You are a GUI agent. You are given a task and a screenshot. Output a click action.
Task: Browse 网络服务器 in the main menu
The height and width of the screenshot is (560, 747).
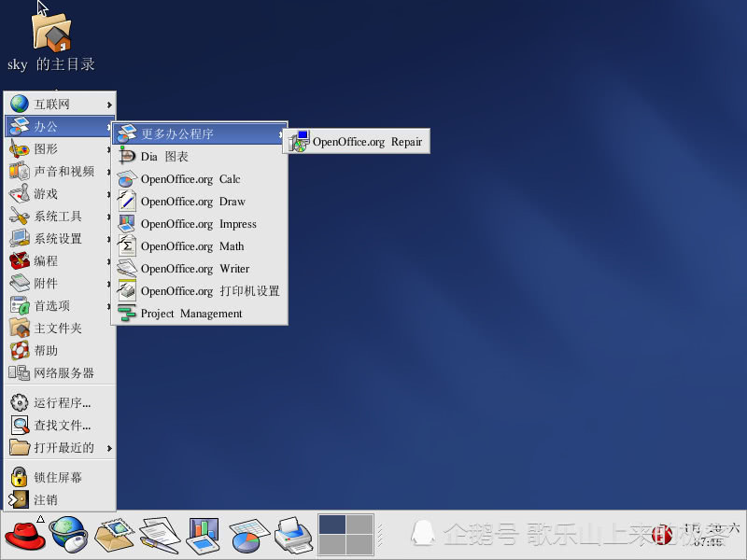[60, 372]
